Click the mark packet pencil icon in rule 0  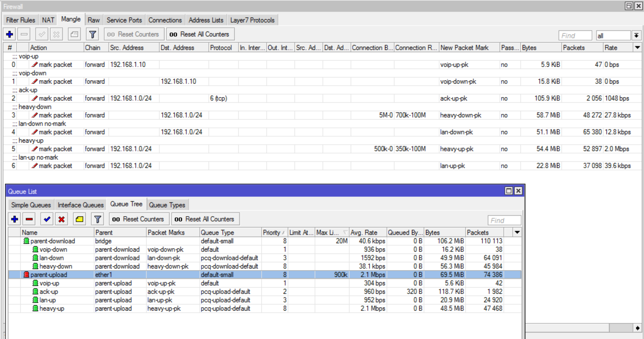(34, 64)
